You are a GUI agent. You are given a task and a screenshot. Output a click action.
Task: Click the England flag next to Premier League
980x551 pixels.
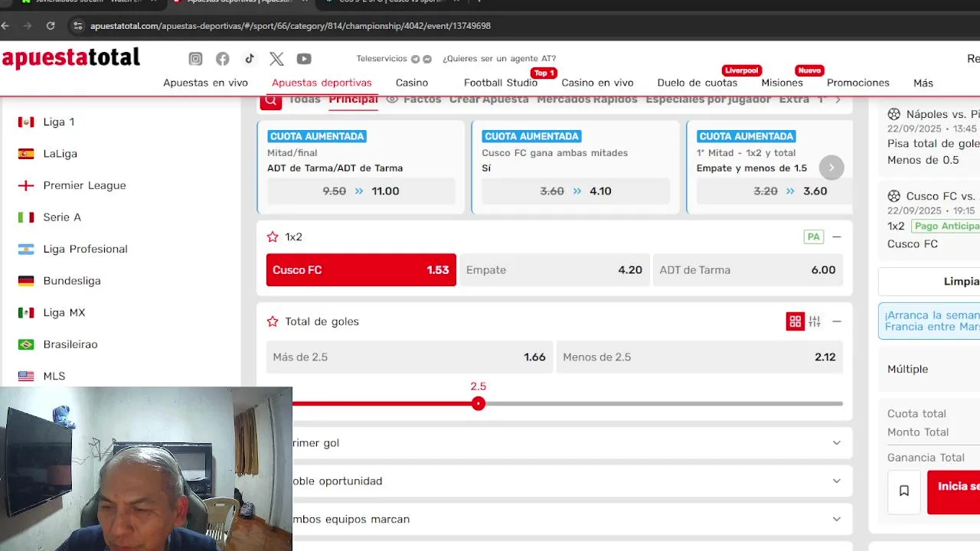[x=26, y=185]
